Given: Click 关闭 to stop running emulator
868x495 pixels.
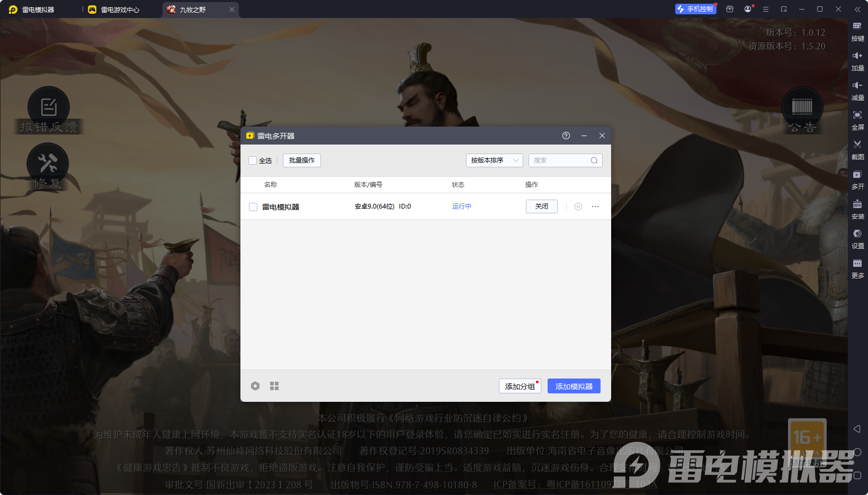Looking at the screenshot, I should tap(541, 206).
